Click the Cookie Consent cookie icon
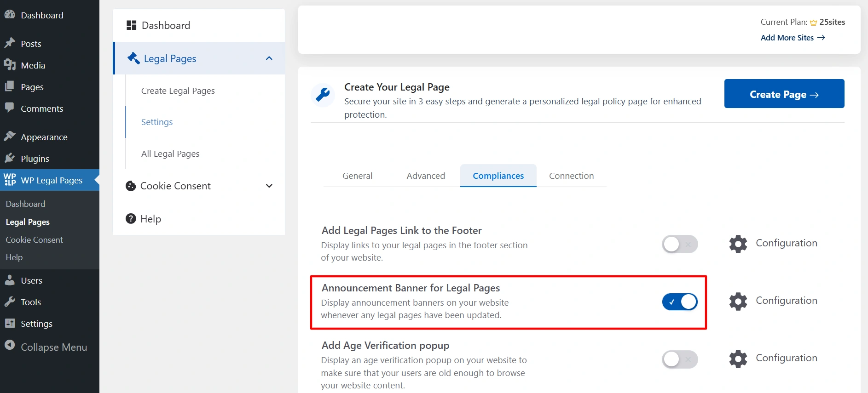Viewport: 868px width, 393px height. tap(131, 186)
